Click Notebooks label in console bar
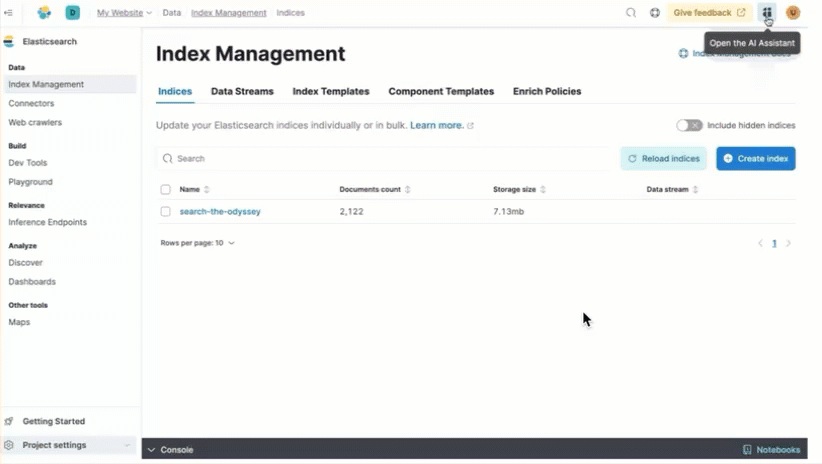 pyautogui.click(x=778, y=450)
